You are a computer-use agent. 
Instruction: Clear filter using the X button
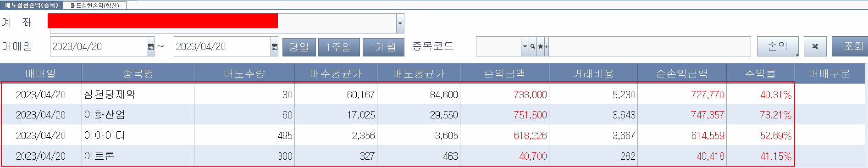pyautogui.click(x=815, y=46)
